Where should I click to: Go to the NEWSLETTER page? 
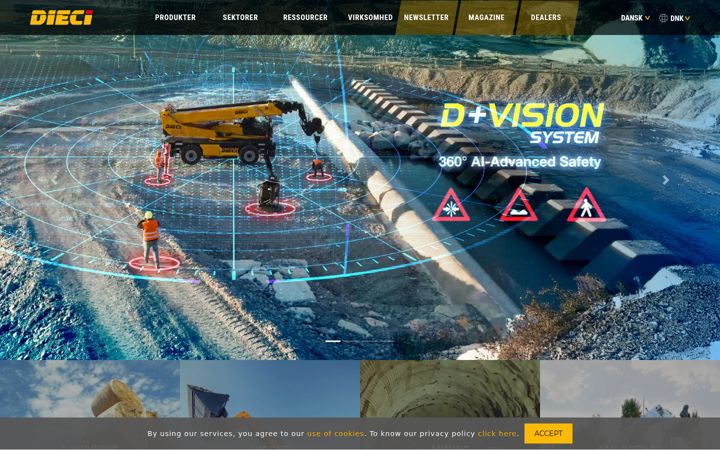426,17
